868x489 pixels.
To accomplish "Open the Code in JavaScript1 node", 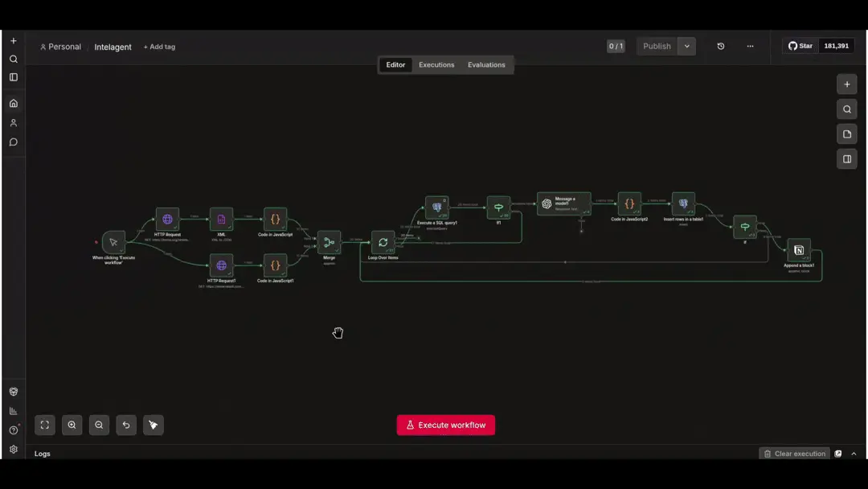I will point(275,265).
